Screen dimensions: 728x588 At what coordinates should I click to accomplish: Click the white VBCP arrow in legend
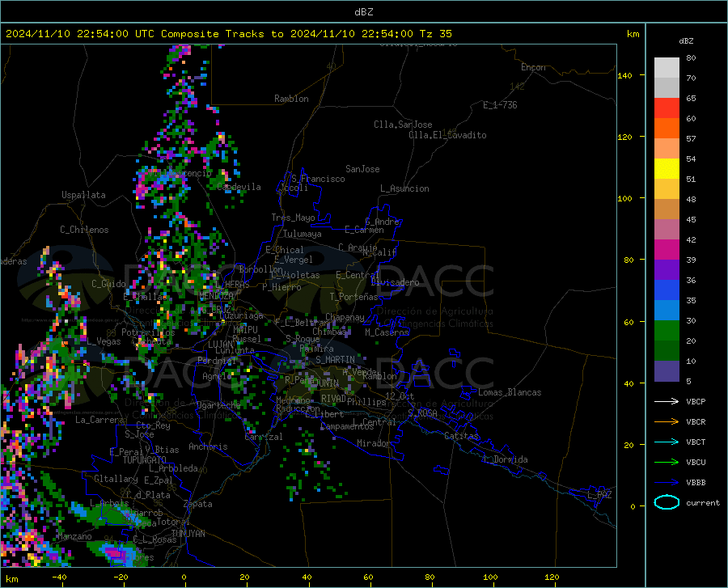(x=667, y=401)
